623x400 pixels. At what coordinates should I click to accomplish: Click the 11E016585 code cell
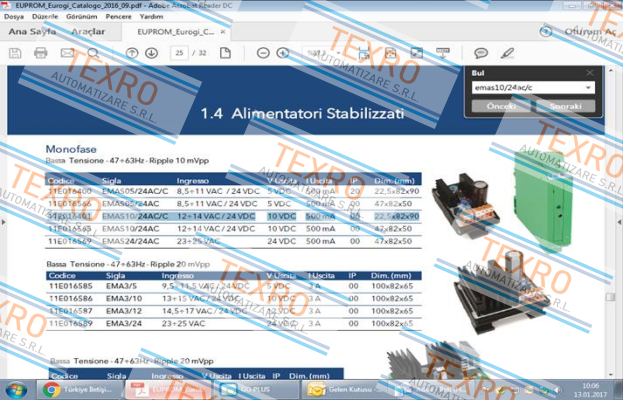point(70,286)
